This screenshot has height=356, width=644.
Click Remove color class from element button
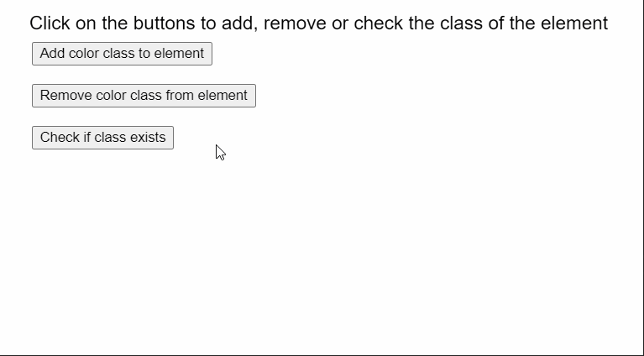[x=144, y=96]
